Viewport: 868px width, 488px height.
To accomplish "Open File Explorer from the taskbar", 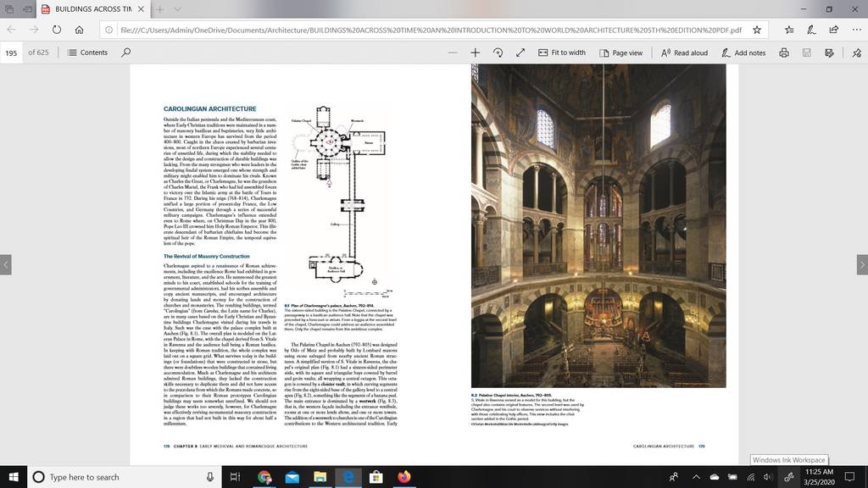I will 320,477.
